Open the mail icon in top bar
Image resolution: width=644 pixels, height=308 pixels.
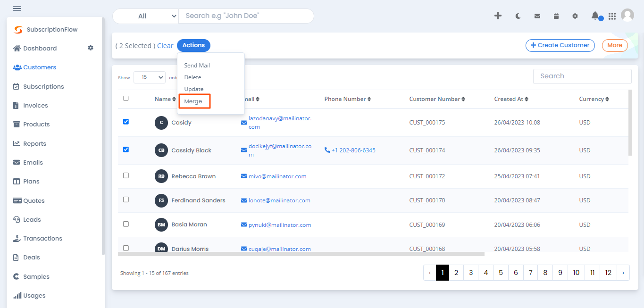[537, 16]
